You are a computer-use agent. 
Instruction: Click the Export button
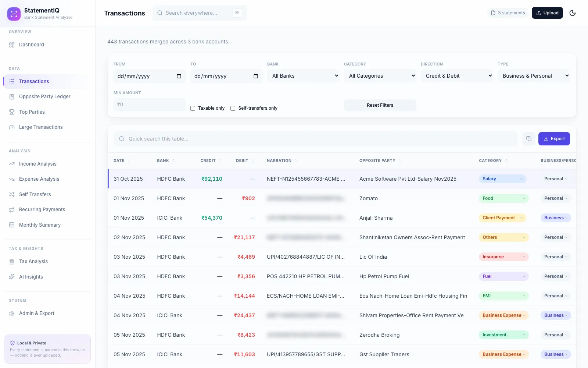coord(554,139)
